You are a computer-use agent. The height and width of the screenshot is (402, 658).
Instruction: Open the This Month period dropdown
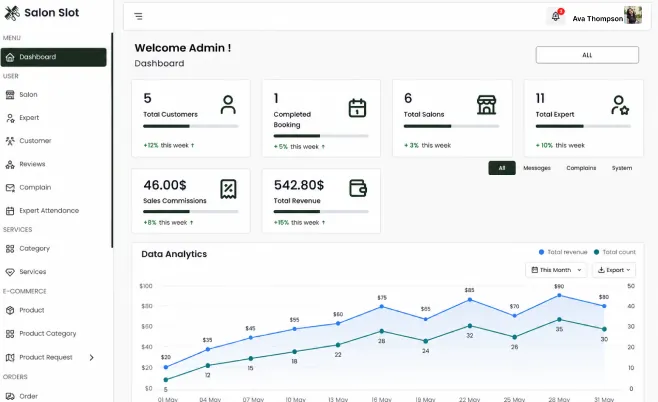coord(556,270)
